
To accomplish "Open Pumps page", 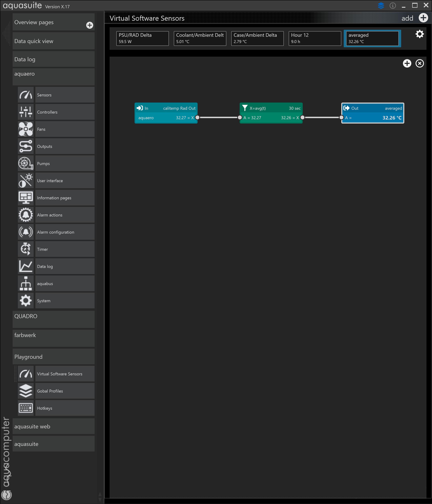I will pos(65,163).
